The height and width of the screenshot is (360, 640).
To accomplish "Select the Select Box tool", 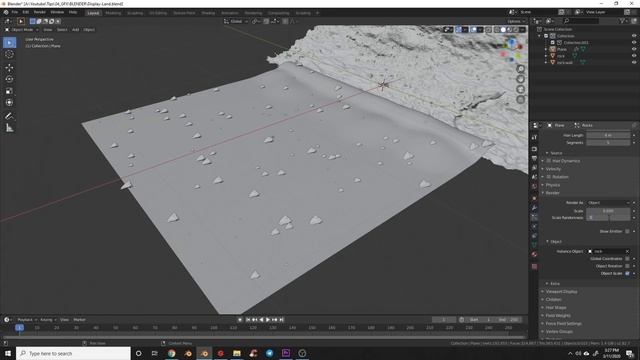I will 9,42.
